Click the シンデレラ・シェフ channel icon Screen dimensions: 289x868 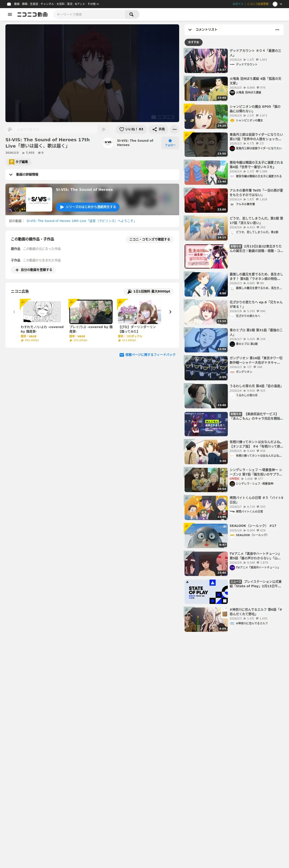tap(232, 484)
